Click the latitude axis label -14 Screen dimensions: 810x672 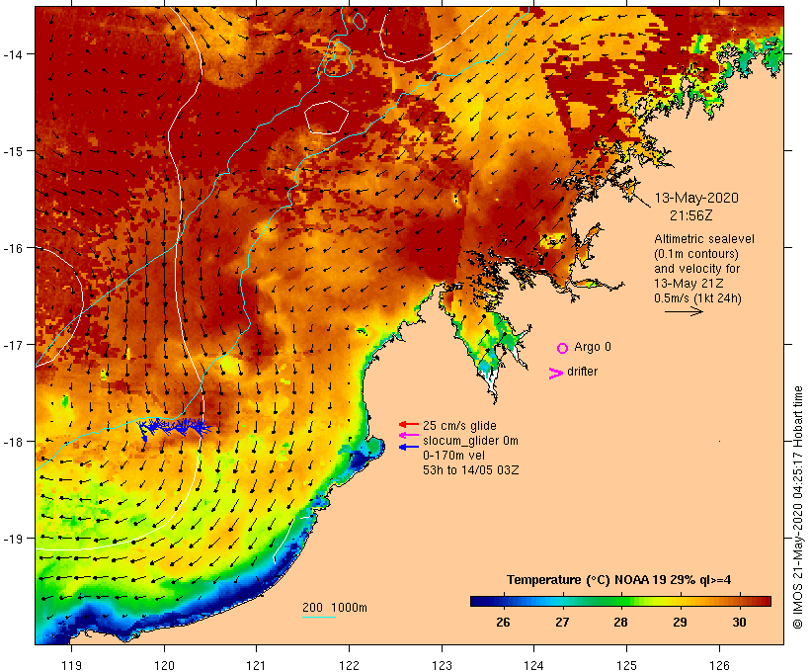tap(13, 53)
